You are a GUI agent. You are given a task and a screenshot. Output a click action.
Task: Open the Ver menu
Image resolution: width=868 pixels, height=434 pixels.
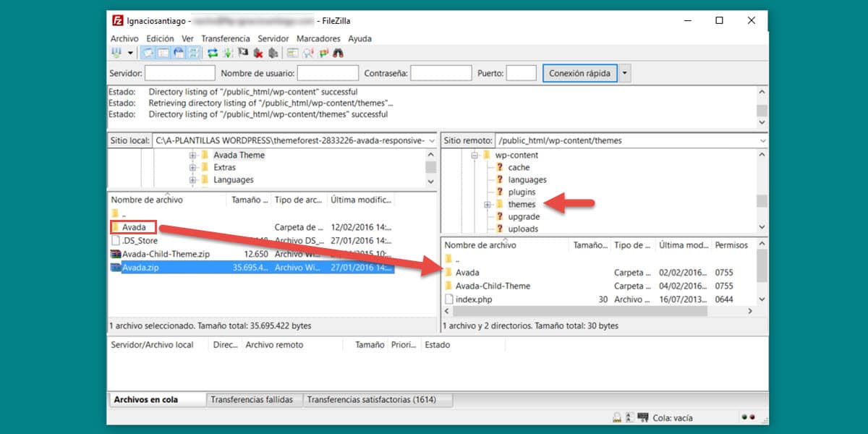tap(187, 38)
